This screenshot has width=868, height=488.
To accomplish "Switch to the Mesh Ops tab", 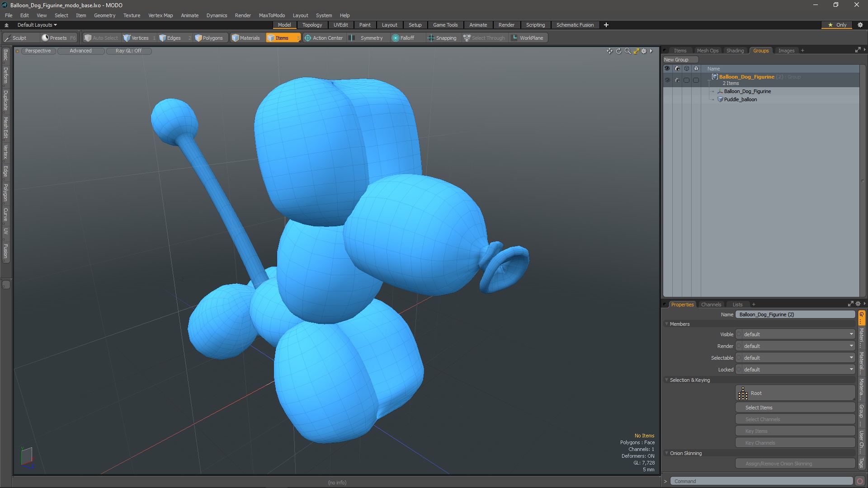I will (708, 51).
